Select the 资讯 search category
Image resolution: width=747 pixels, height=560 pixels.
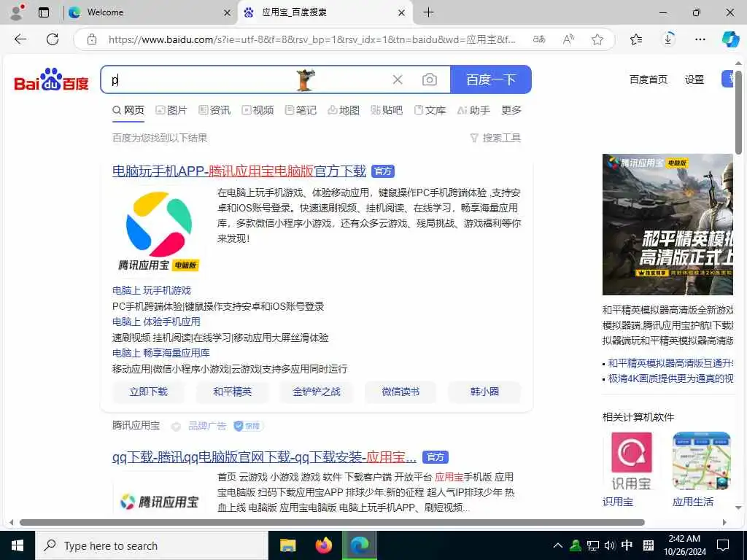point(214,111)
